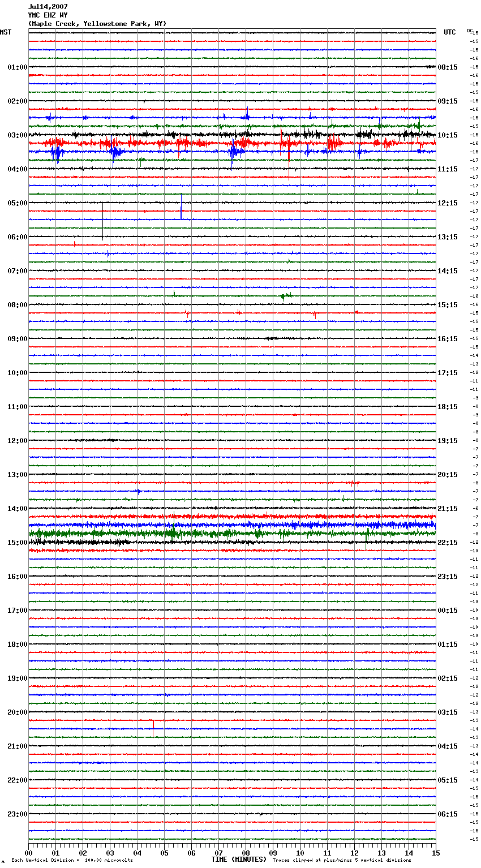Click the 08:00 MST hour label
The image size is (481, 868).
pyautogui.click(x=18, y=305)
